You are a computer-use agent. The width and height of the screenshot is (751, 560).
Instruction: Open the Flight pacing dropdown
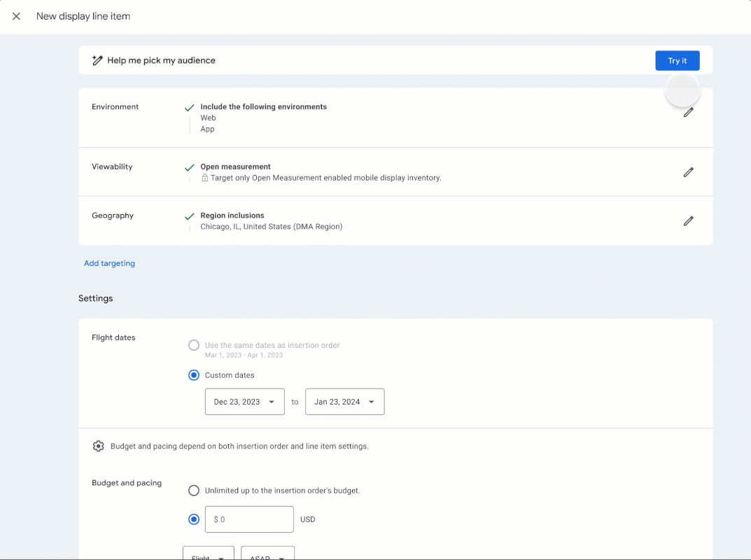[x=209, y=553]
